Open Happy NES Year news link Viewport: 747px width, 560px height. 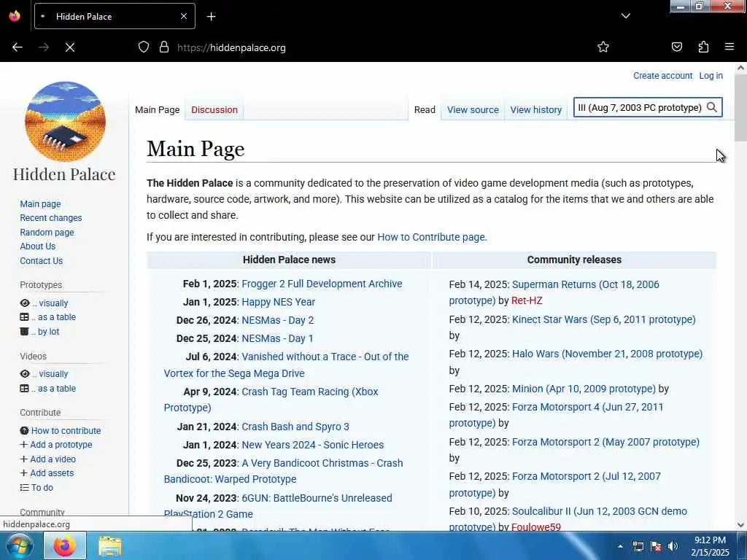pyautogui.click(x=278, y=302)
